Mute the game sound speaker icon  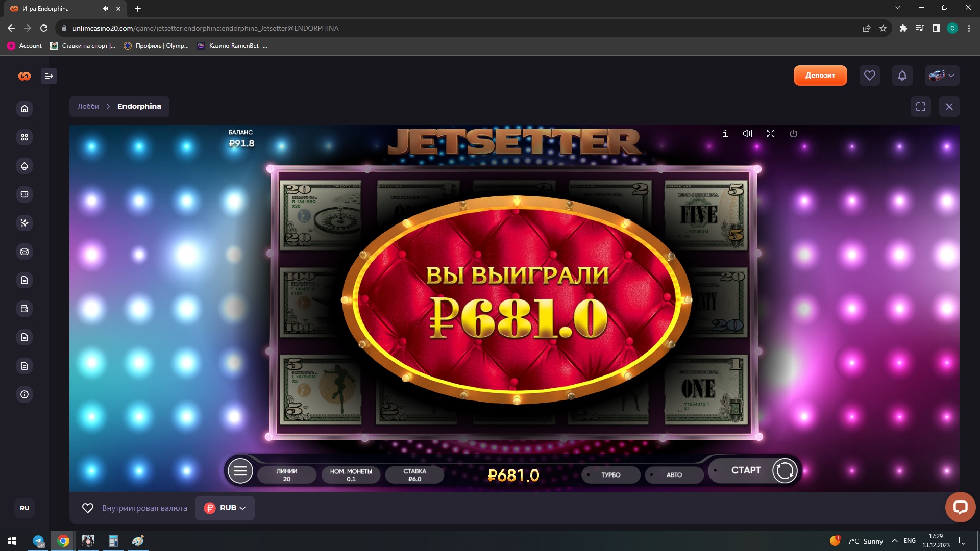pos(747,133)
